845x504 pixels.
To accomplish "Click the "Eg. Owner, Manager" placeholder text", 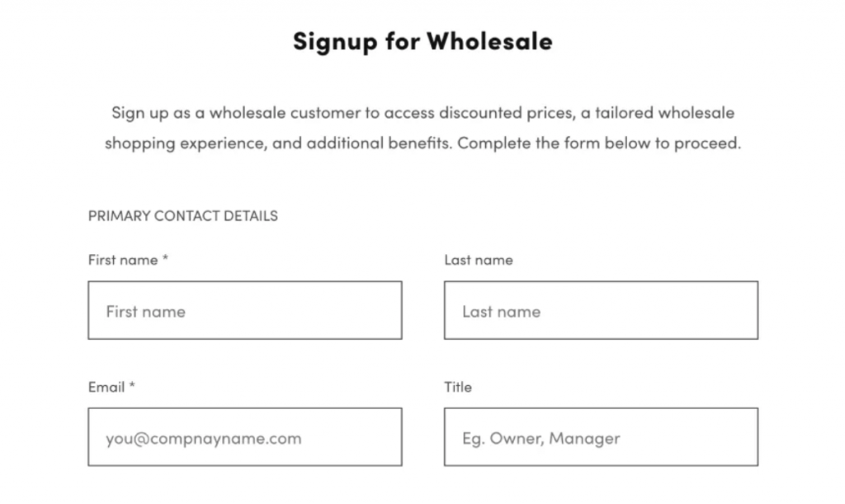I will tap(541, 438).
